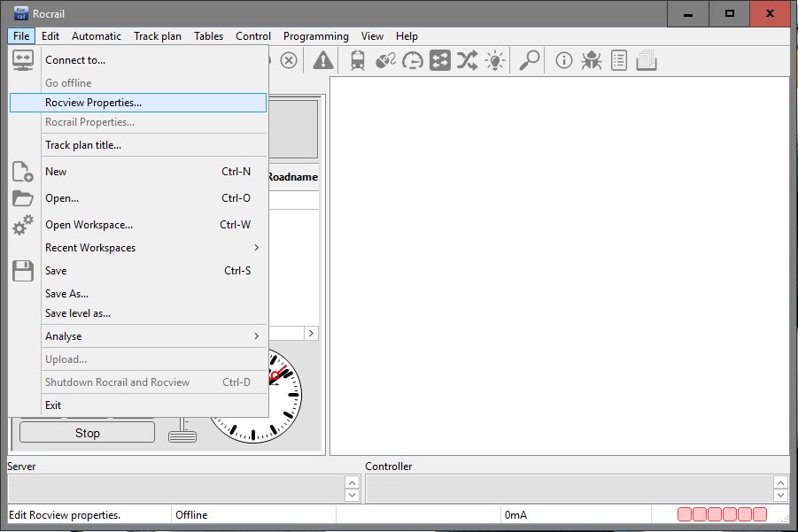Click the light bulb toolbar icon

(x=495, y=60)
